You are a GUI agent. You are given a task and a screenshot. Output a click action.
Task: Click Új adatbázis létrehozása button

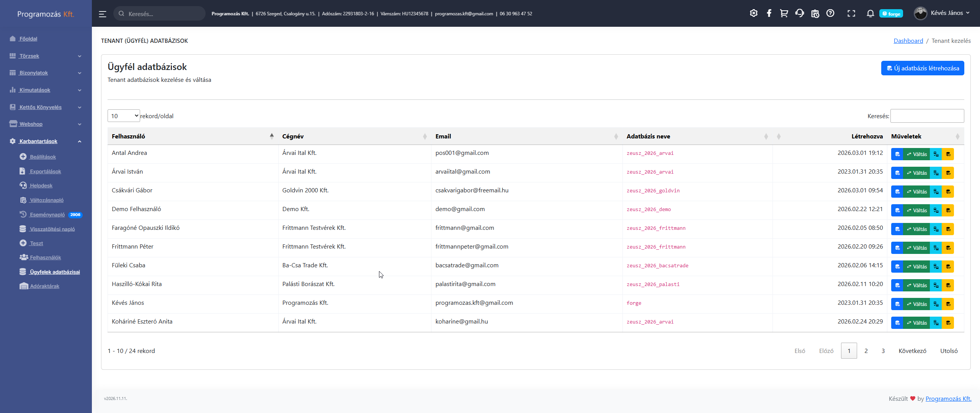tap(922, 68)
